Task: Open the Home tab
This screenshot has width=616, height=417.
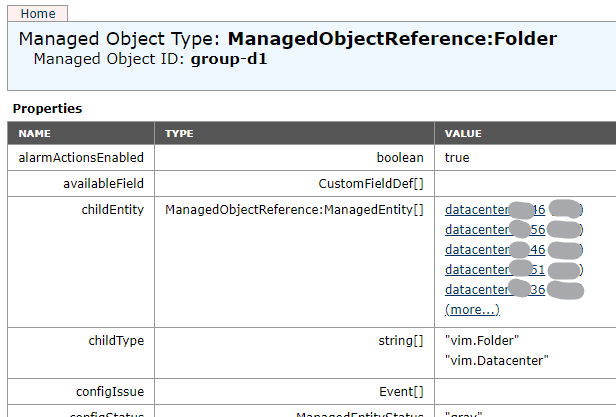Action: pos(38,14)
